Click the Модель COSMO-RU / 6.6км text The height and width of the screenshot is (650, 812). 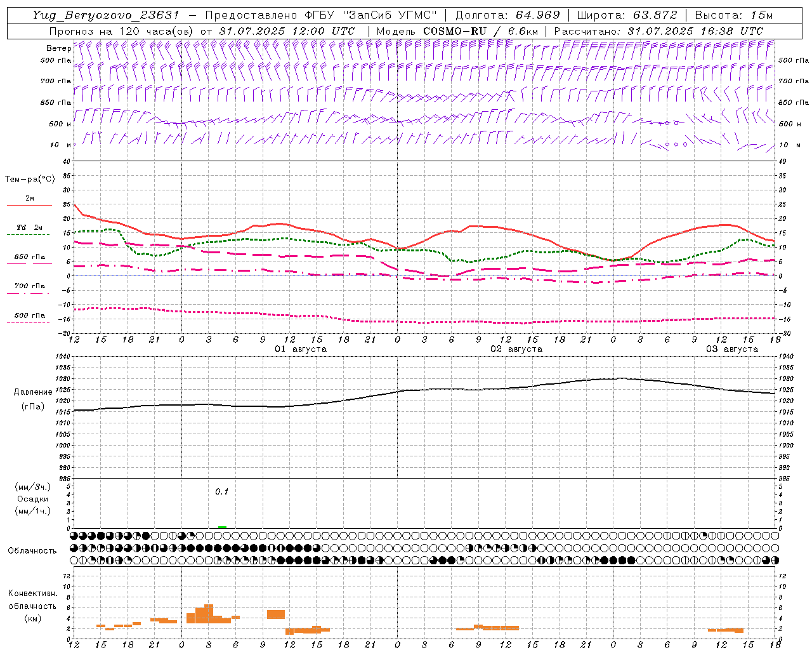457,31
